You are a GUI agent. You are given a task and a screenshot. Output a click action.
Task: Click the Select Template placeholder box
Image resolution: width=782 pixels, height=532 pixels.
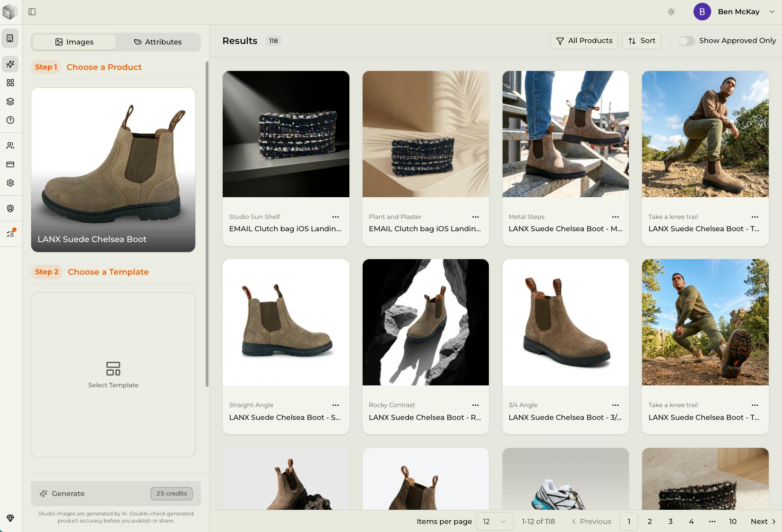point(113,375)
